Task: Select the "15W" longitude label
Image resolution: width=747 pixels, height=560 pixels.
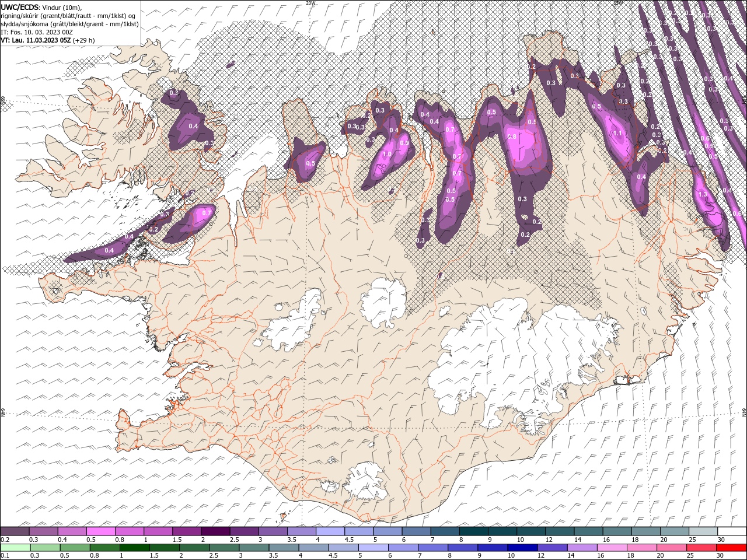Action: [x=617, y=3]
